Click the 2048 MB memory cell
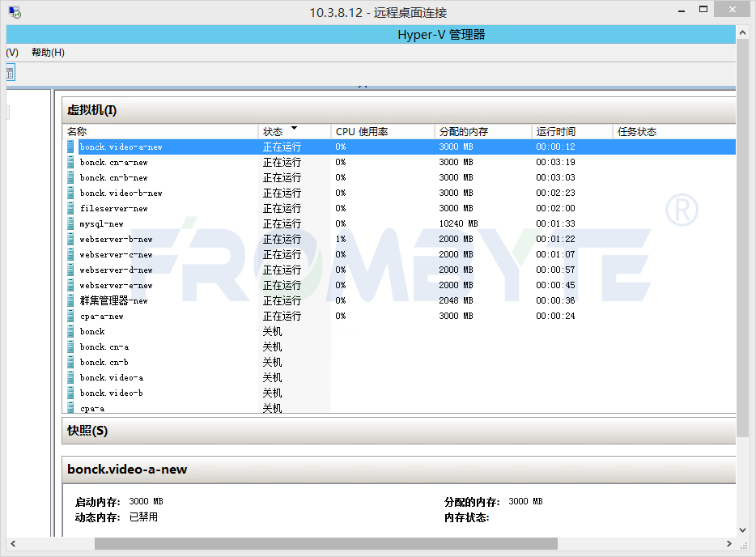This screenshot has width=756, height=557. 456,300
